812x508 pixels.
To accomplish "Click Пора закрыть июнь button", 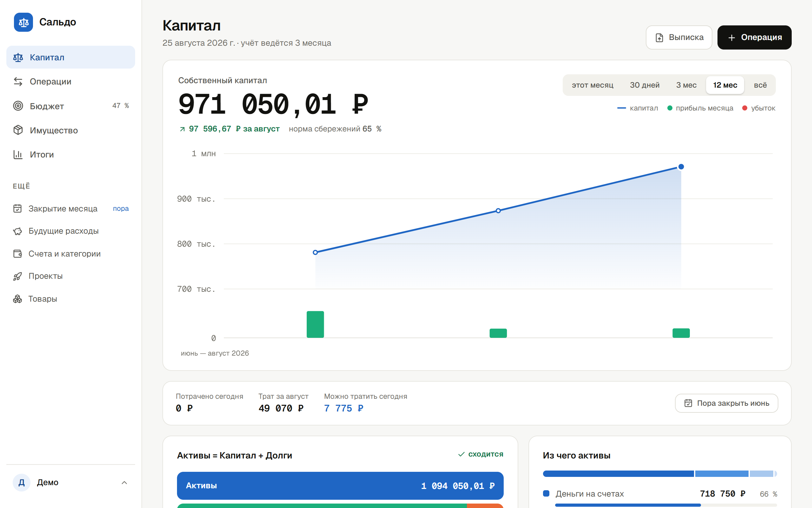I will point(726,403).
